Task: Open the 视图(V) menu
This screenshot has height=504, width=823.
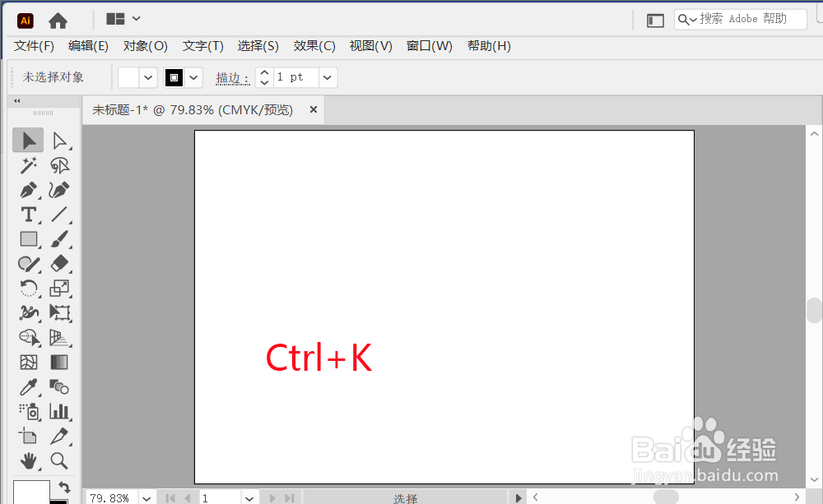Action: [370, 46]
